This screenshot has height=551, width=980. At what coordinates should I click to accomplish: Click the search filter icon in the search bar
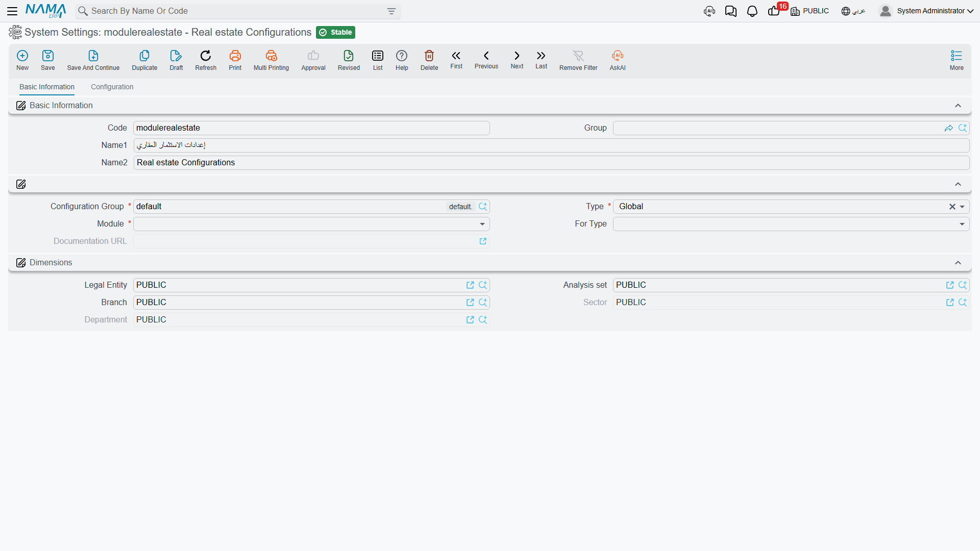point(391,11)
